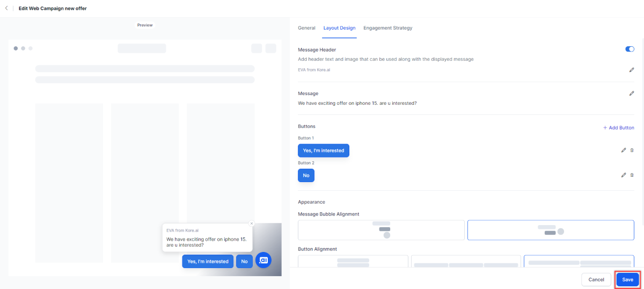Disable the Message Header toggle
Image resolution: width=644 pixels, height=289 pixels.
pos(630,49)
